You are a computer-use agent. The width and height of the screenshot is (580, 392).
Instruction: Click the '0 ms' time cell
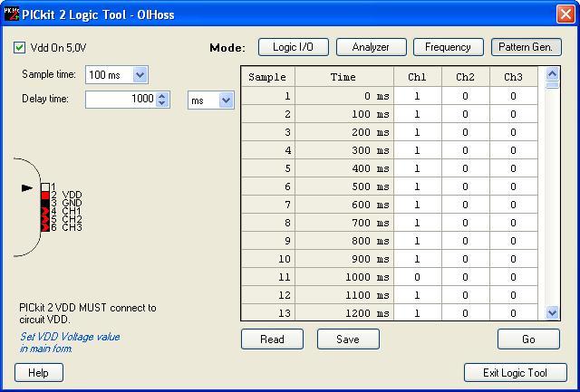tap(344, 96)
